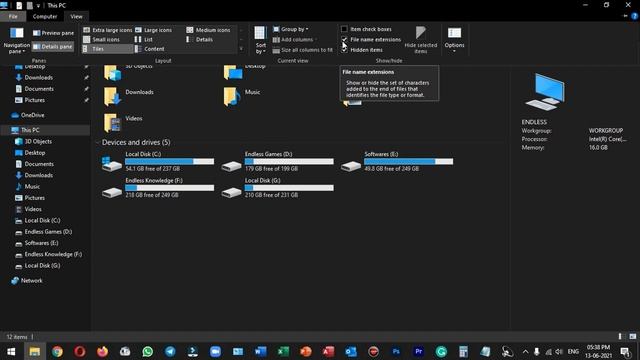Open Downloads in Quick access
Screen dimensions: 640x360
click(x=39, y=78)
